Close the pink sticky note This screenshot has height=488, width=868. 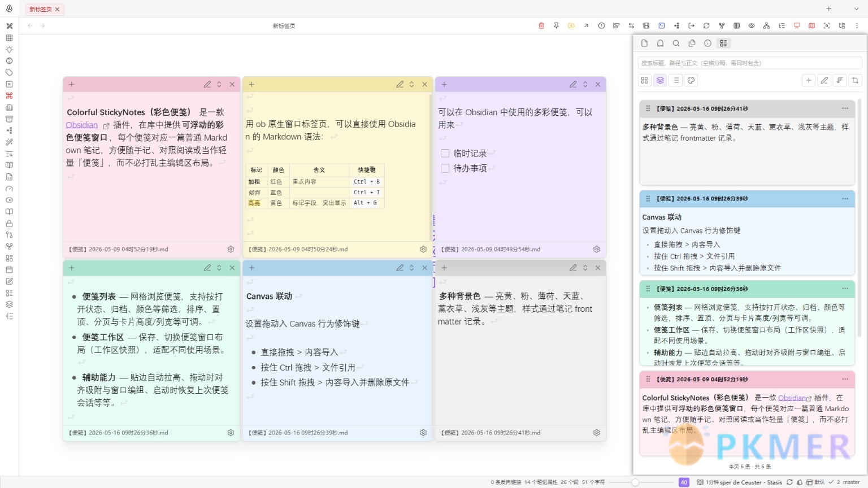(232, 84)
